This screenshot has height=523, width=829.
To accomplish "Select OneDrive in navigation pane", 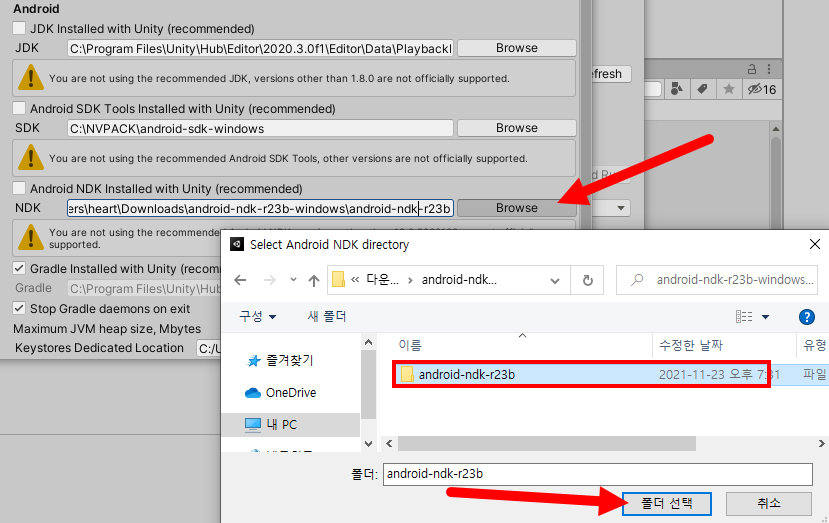I will click(x=281, y=392).
